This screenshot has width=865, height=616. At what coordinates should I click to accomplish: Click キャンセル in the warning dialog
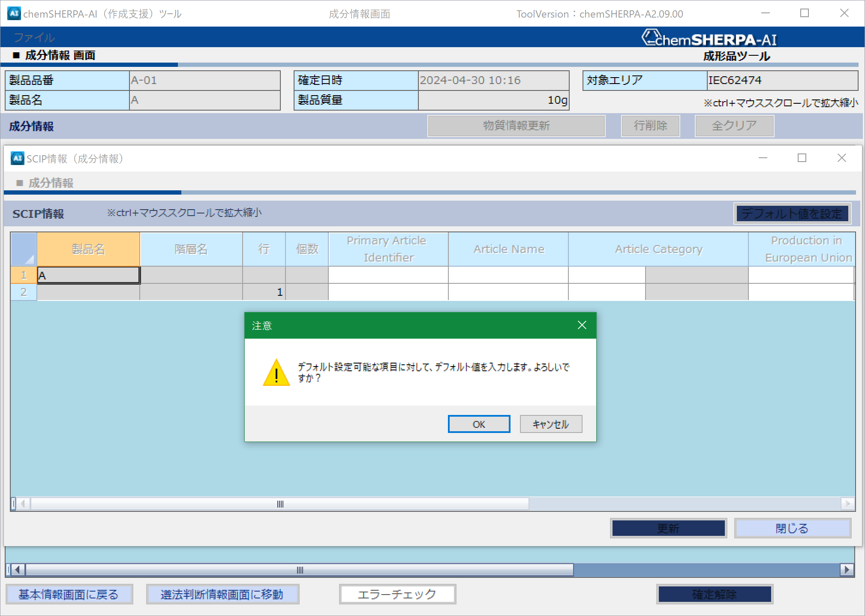pyautogui.click(x=551, y=424)
